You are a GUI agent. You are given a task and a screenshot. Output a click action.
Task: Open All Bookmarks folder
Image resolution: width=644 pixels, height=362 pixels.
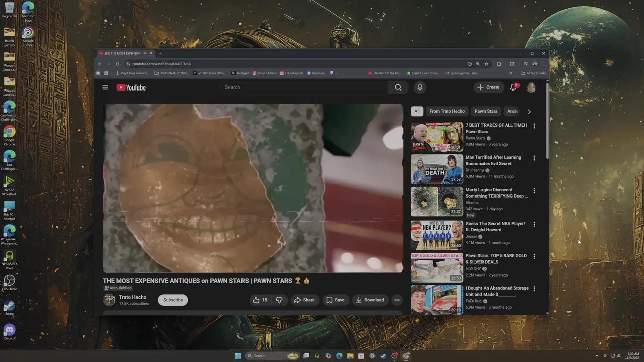coord(533,73)
